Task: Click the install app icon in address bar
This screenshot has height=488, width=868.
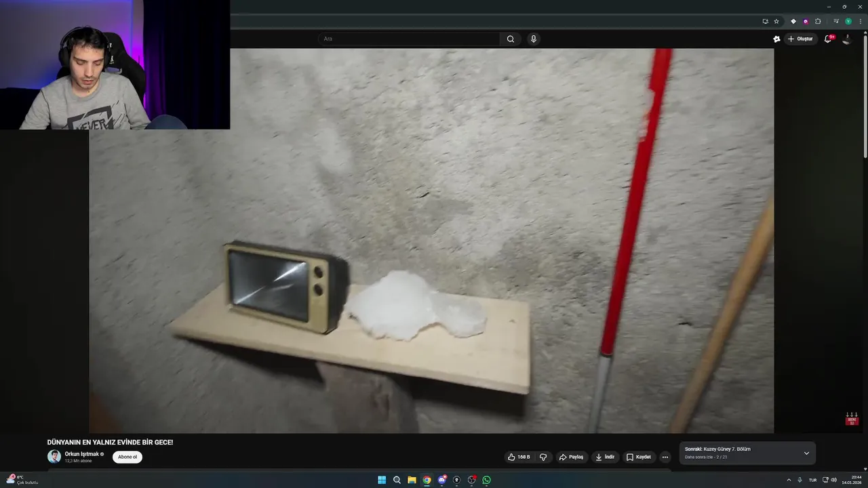Action: 765,21
